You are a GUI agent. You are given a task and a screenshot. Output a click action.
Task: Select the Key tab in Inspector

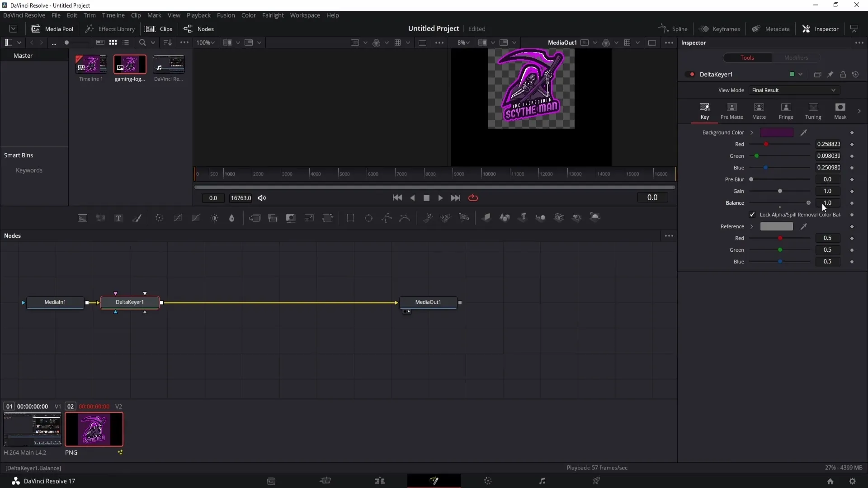705,110
